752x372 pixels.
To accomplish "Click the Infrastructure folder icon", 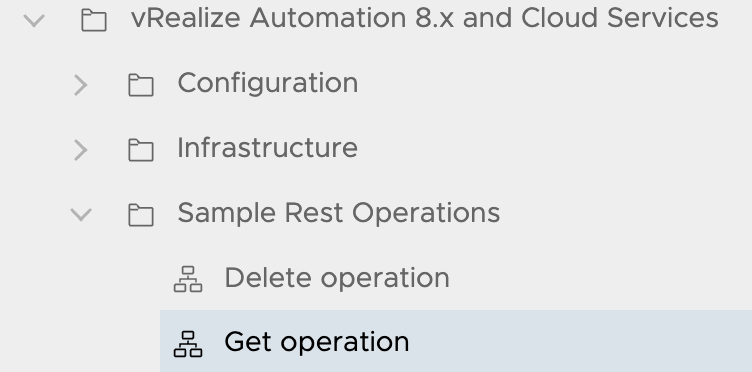I will pos(141,150).
